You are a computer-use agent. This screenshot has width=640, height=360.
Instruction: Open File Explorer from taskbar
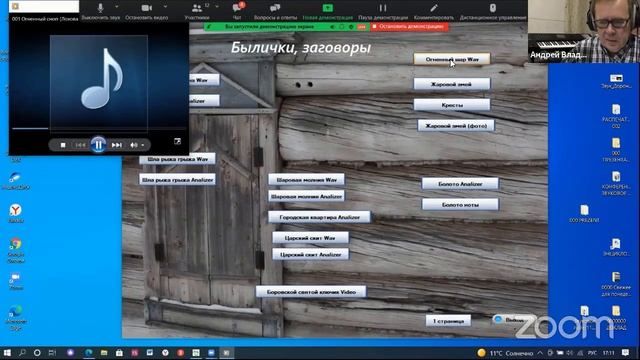coord(104,353)
